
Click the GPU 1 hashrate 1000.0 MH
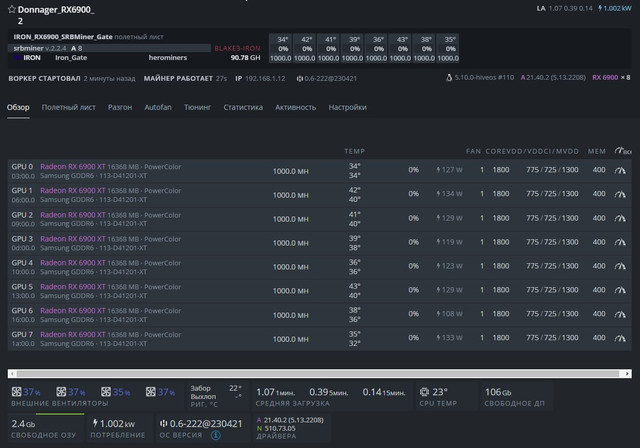(x=291, y=195)
